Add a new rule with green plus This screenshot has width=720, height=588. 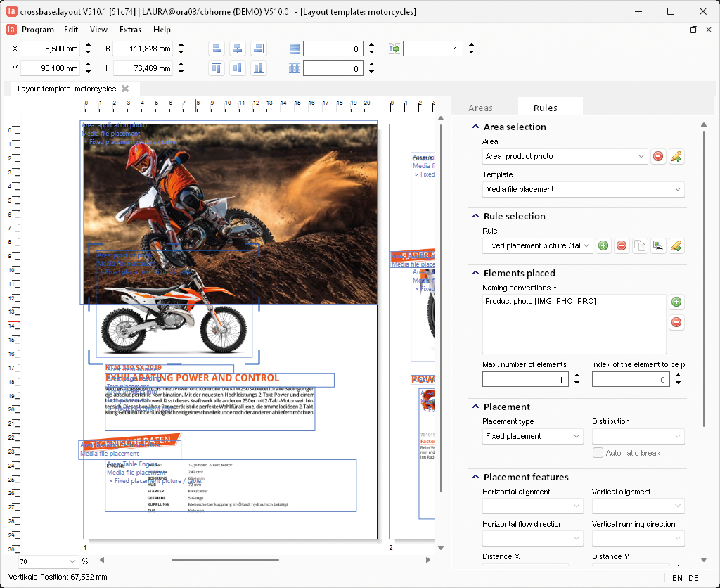click(603, 245)
